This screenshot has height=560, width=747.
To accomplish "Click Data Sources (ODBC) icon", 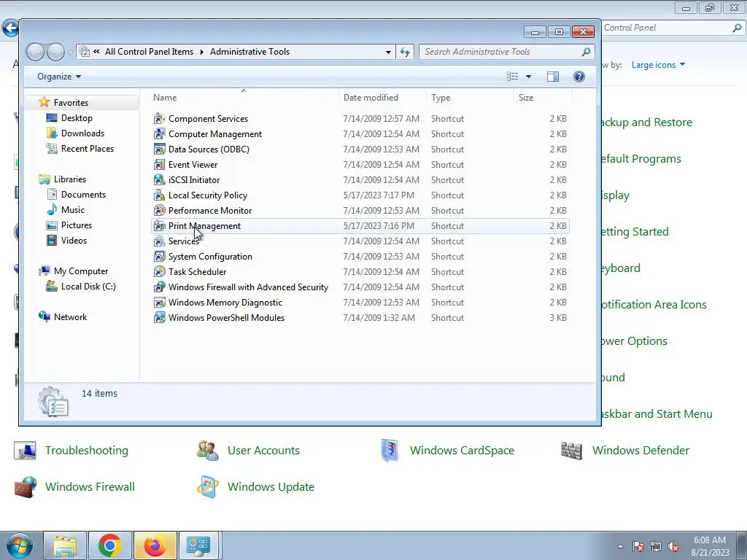I will point(159,149).
